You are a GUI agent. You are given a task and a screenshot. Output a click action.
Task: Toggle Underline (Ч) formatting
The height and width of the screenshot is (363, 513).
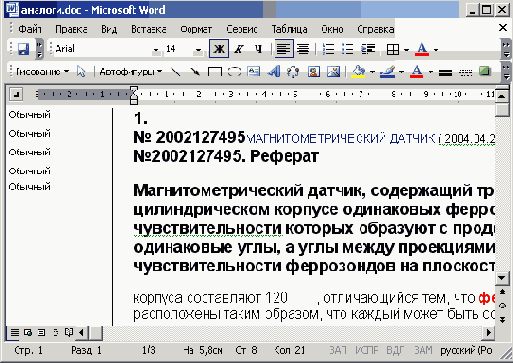click(x=258, y=49)
